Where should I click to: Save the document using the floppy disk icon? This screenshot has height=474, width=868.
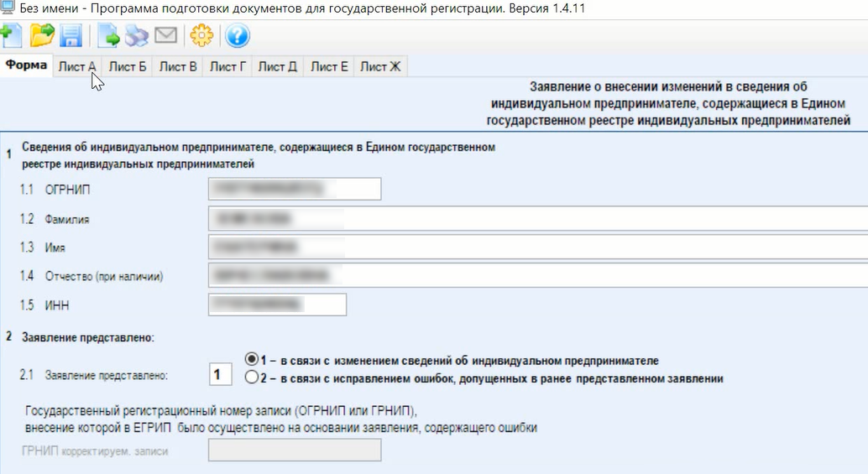(x=71, y=35)
